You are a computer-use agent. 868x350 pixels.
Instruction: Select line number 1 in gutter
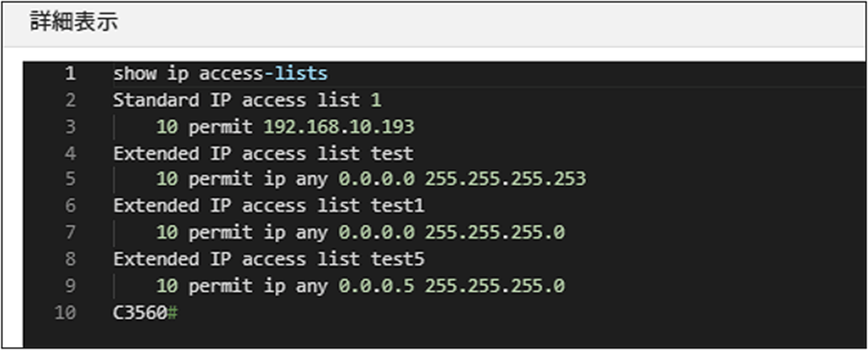70,73
